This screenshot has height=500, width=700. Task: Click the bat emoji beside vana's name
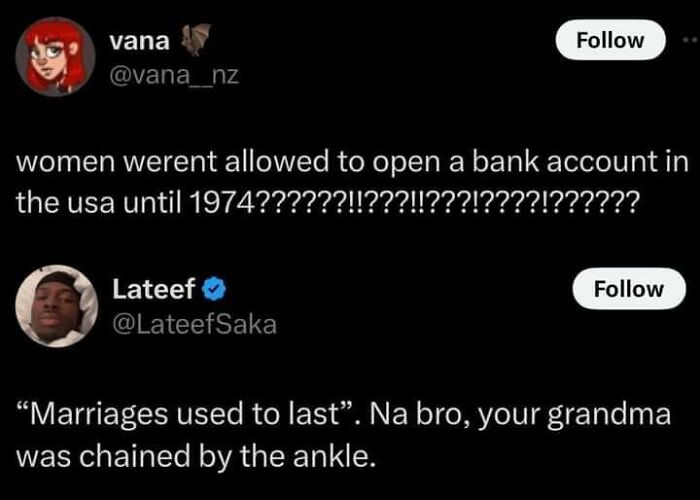(190, 42)
